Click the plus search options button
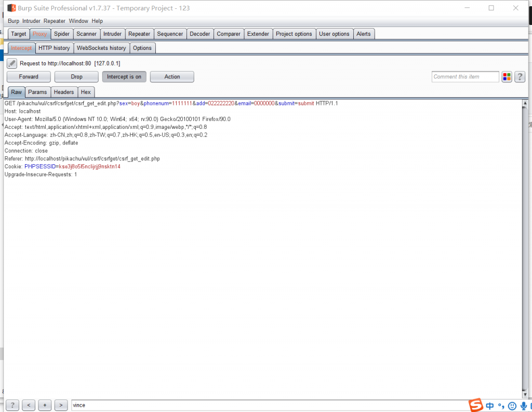The image size is (532, 412). tap(45, 405)
